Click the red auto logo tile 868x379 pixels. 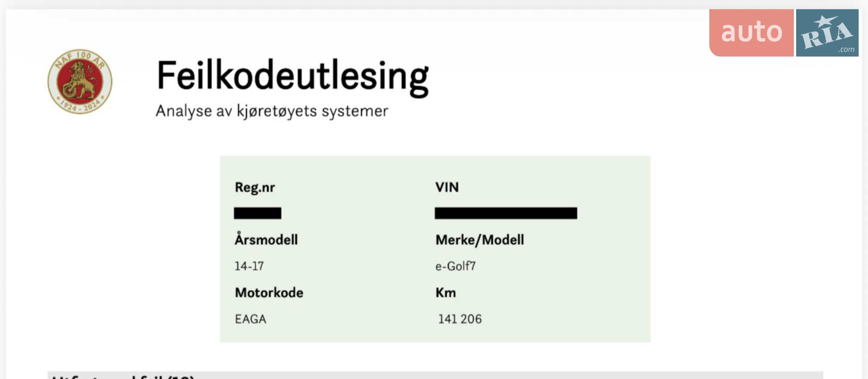click(751, 33)
